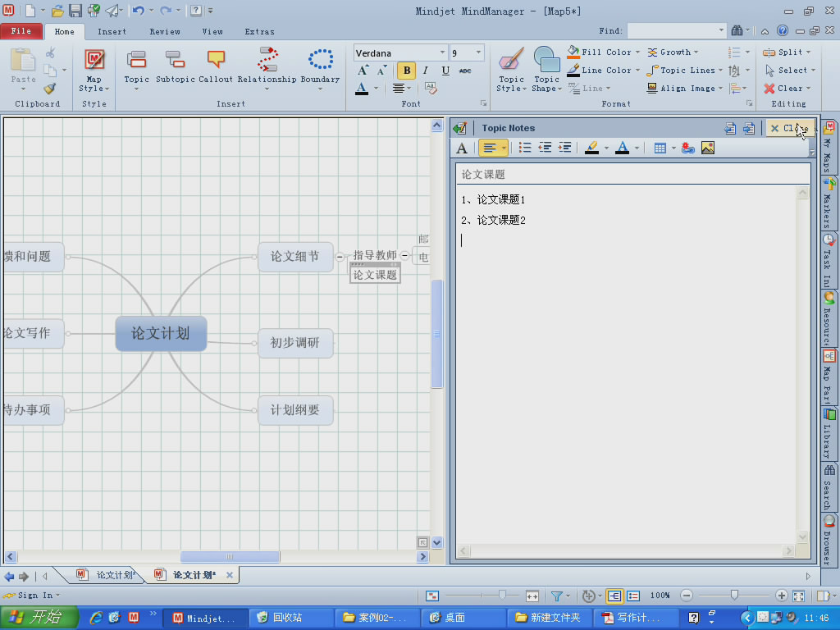Collapse the 论文细节 branch

point(340,257)
